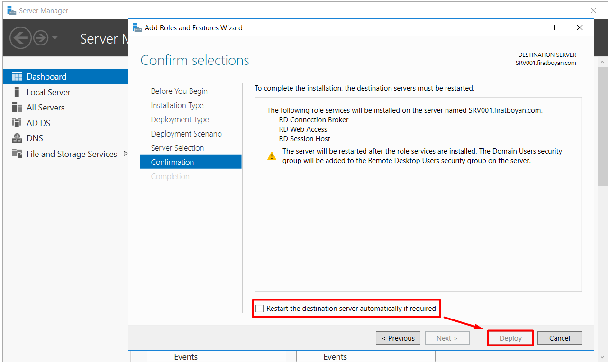This screenshot has height=364, width=610.
Task: Click the yellow warning triangle icon
Action: point(272,156)
